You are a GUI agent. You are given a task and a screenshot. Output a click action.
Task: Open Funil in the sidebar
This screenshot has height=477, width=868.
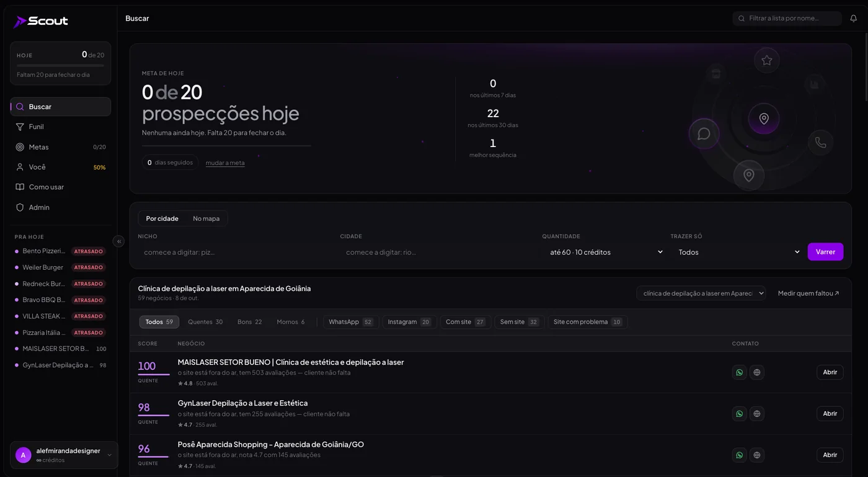coord(61,127)
